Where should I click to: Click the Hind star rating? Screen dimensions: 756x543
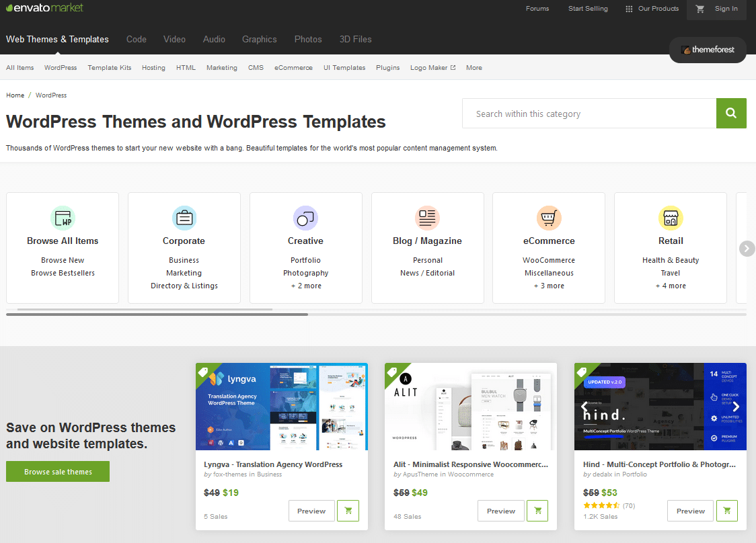[x=601, y=505]
